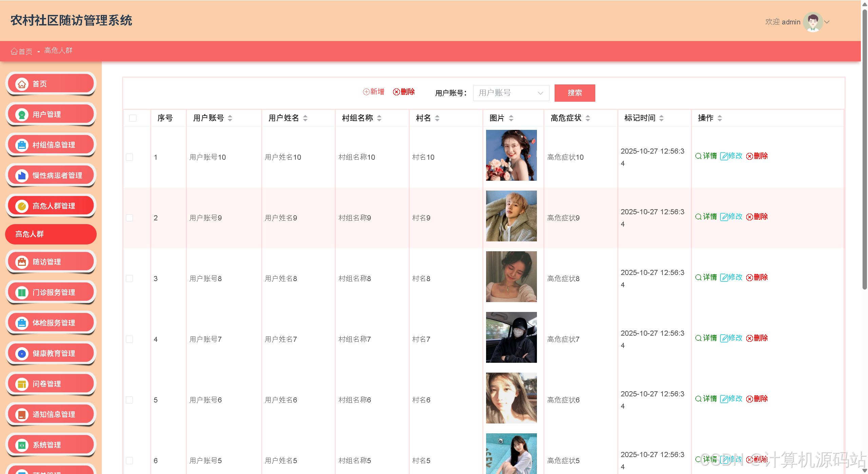The height and width of the screenshot is (474, 868).
Task: Click the plus icon beside 新增
Action: point(366,92)
